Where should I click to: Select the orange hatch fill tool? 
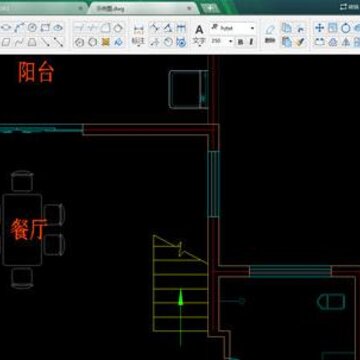coord(105,42)
